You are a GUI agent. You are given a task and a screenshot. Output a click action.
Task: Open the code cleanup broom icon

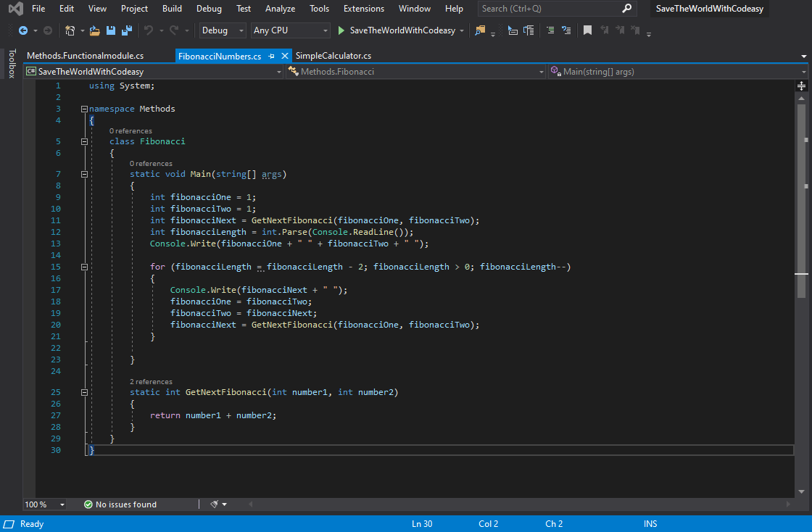(215, 504)
